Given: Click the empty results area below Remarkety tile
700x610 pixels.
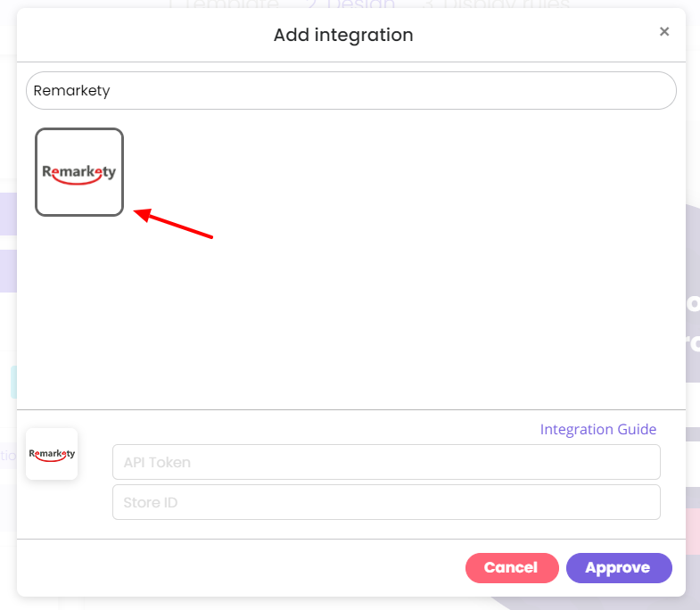Looking at the screenshot, I should pyautogui.click(x=351, y=313).
